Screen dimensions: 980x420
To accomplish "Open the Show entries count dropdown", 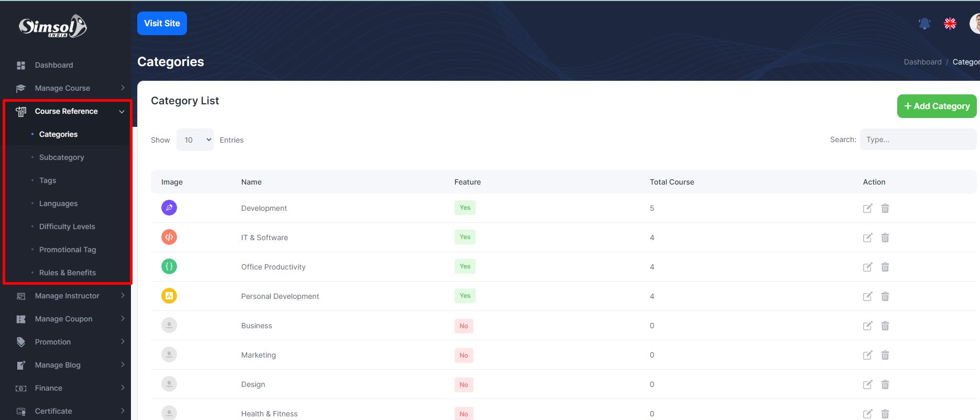I will [195, 140].
